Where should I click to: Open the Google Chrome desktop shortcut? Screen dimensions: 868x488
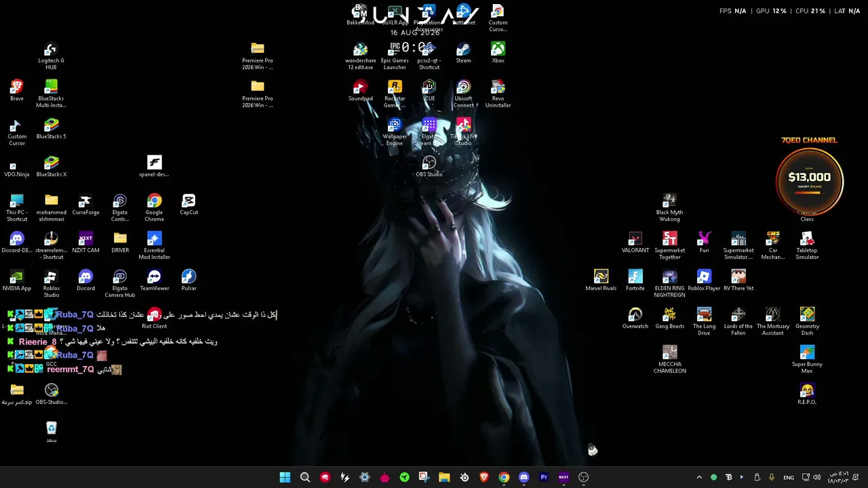154,208
